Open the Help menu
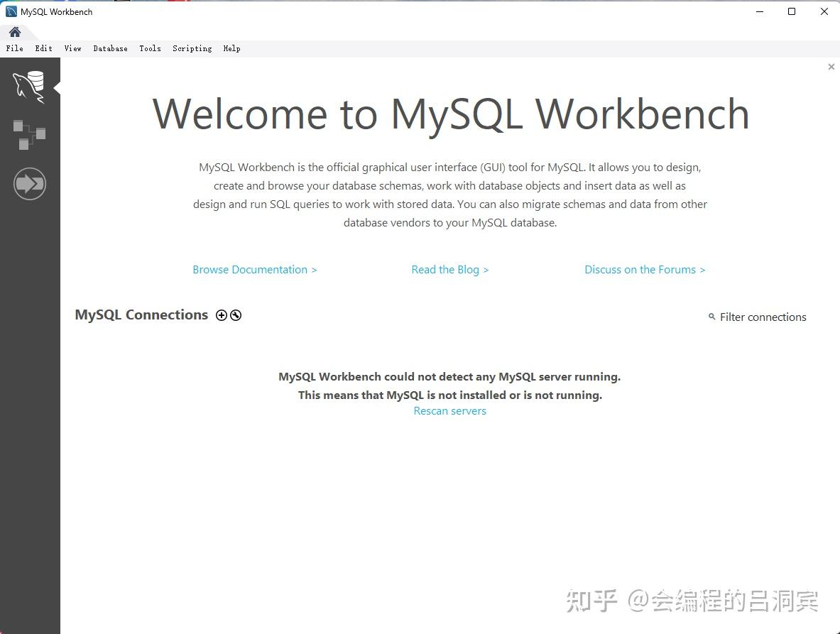The width and height of the screenshot is (840, 634). point(231,48)
